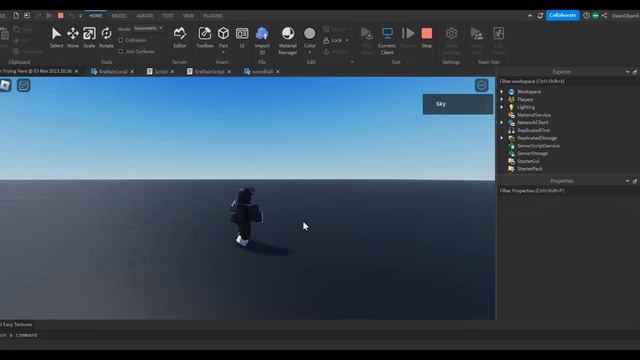The image size is (640, 360).
Task: Switch to the VIEW ribbon tab
Action: [x=188, y=16]
